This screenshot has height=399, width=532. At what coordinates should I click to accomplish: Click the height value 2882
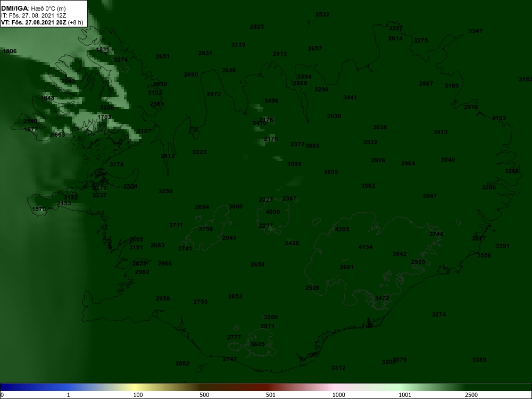182,363
